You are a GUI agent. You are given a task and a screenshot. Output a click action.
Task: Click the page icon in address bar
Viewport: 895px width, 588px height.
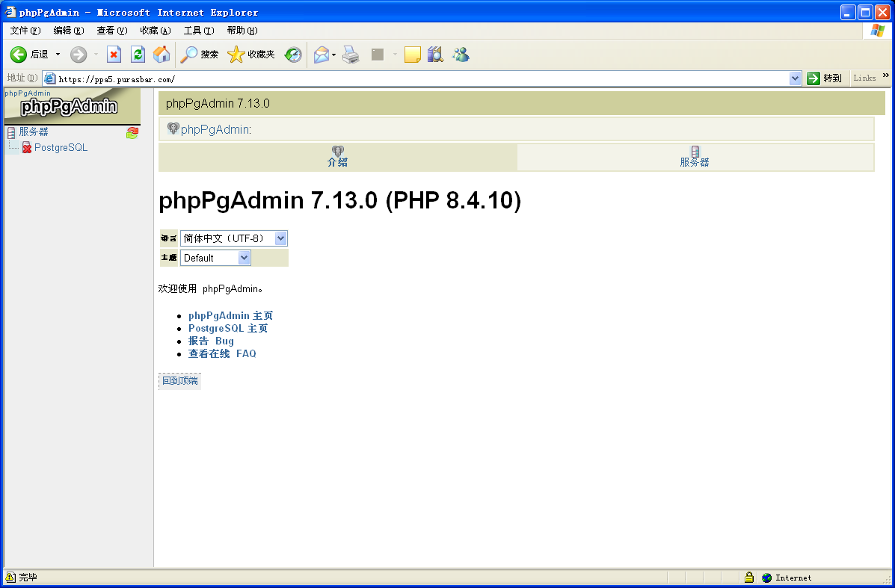[49, 78]
